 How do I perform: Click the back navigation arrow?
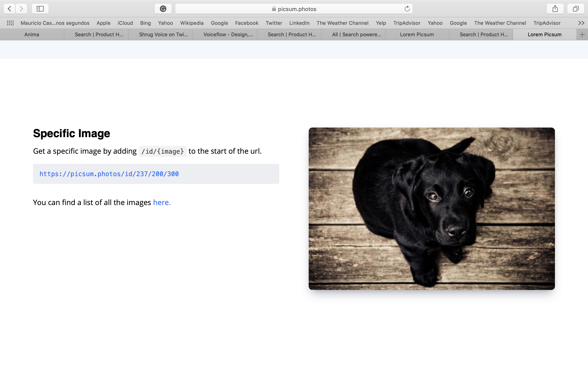[x=9, y=9]
